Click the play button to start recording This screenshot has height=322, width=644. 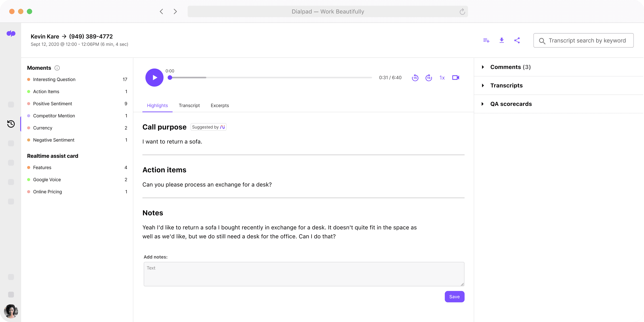[x=154, y=77]
